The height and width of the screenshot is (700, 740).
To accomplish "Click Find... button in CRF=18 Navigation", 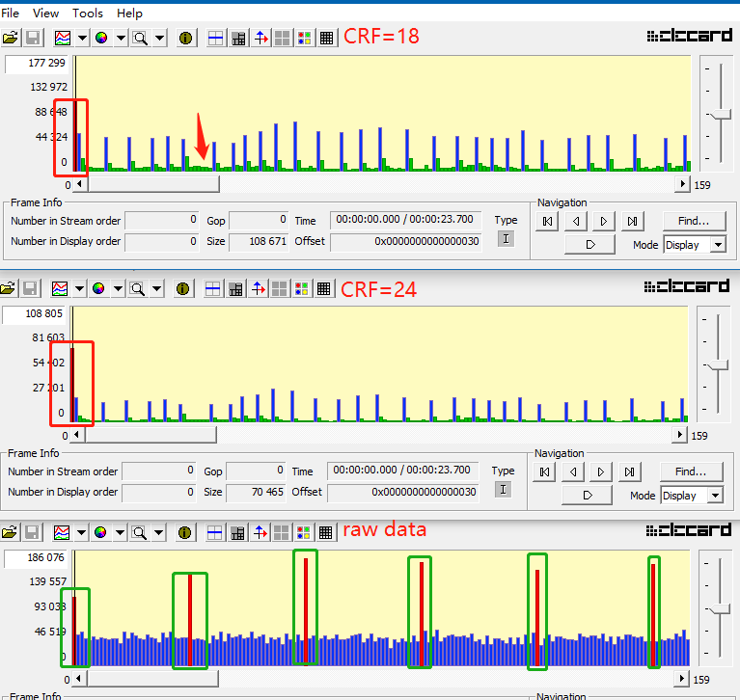I will (x=695, y=221).
